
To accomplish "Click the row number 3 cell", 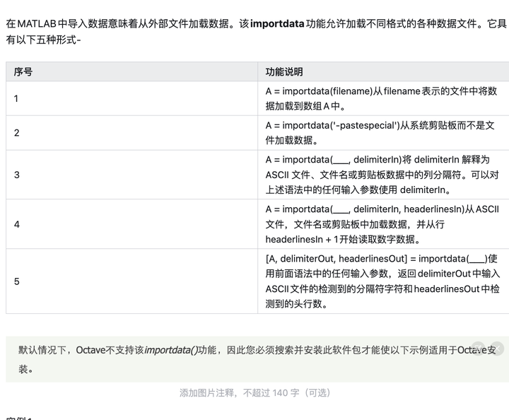I will 131,175.
